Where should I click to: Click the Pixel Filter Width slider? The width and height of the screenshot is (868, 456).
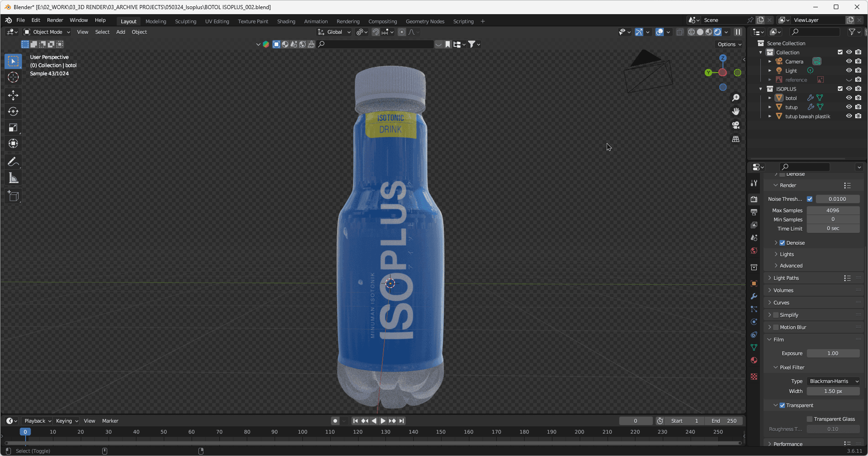(833, 391)
